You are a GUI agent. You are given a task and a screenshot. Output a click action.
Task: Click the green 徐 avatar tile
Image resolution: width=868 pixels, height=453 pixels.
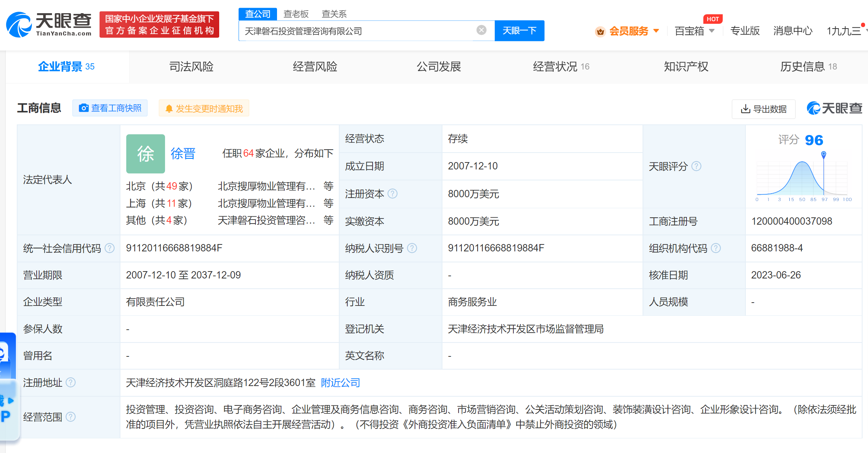point(145,154)
